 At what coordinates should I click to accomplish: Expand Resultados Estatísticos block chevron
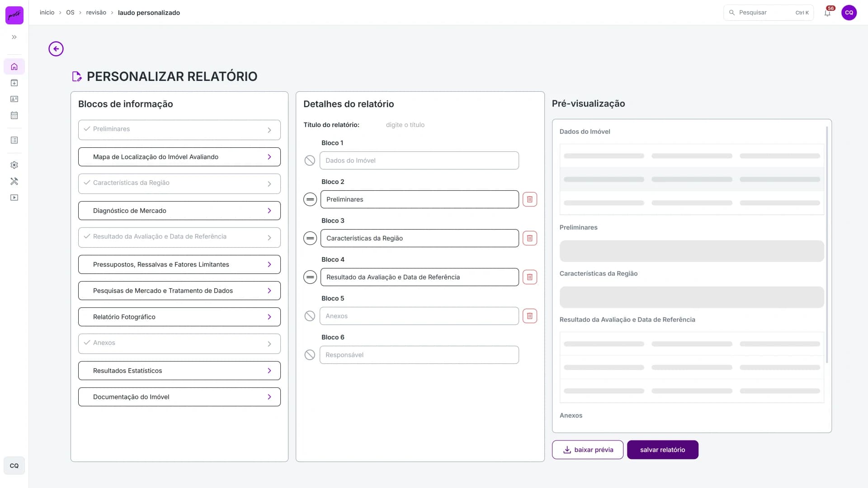(269, 371)
